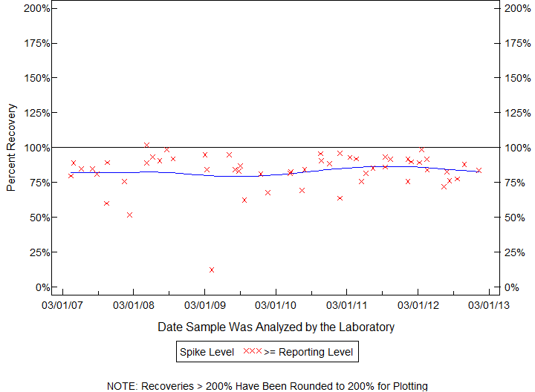Click the first data point near 03/01/07
This screenshot has width=535, height=392.
[71, 176]
